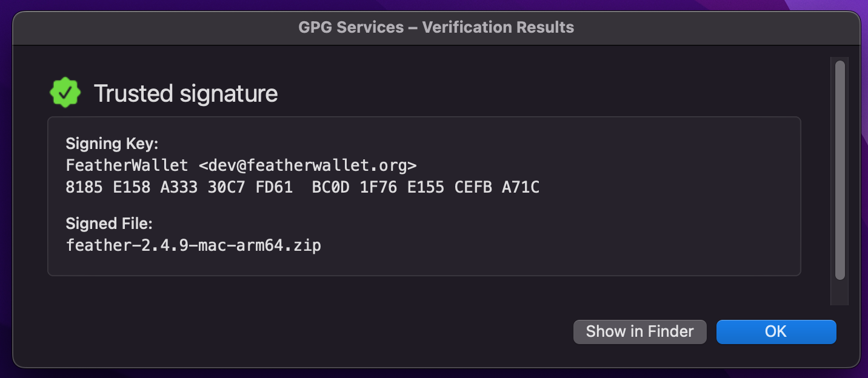The width and height of the screenshot is (868, 378).
Task: Open the file with Show in Finder
Action: (639, 331)
